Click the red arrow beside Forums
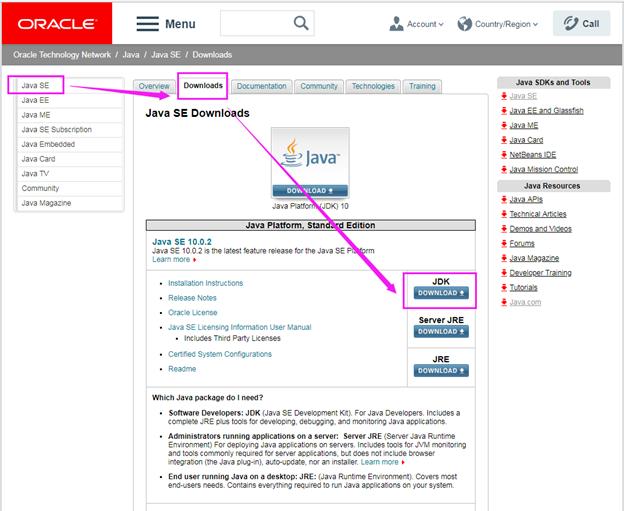 504,244
